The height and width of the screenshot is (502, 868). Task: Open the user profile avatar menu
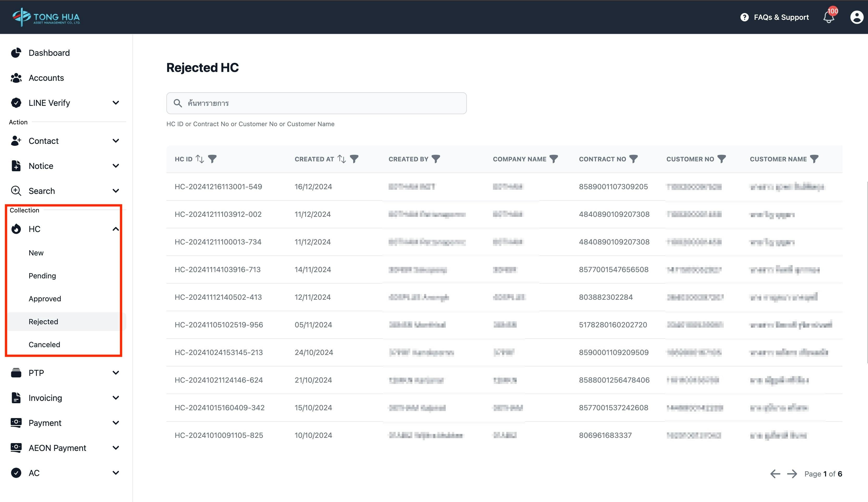point(857,17)
